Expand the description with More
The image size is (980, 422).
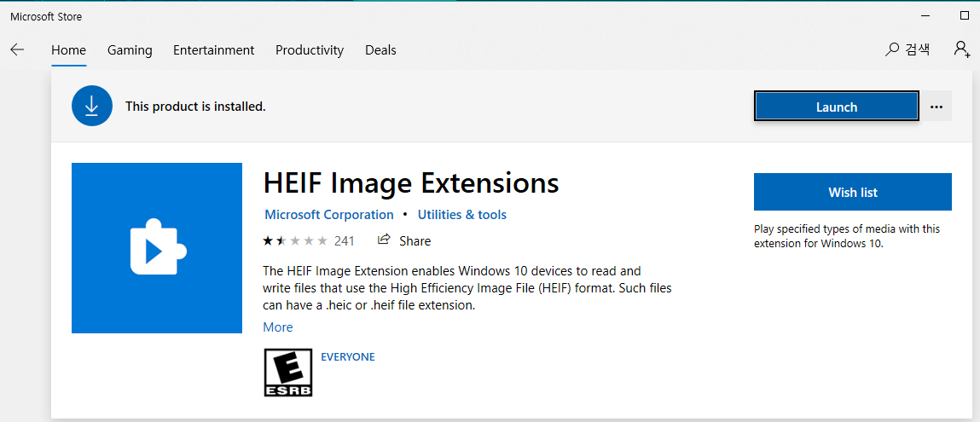click(x=277, y=327)
